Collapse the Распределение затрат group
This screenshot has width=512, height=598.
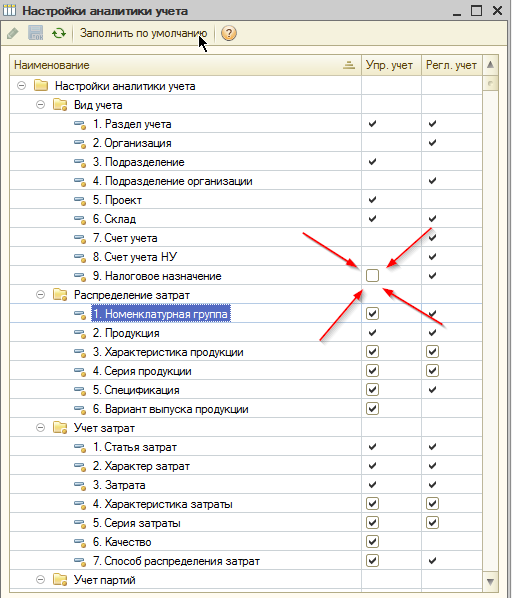coord(40,295)
